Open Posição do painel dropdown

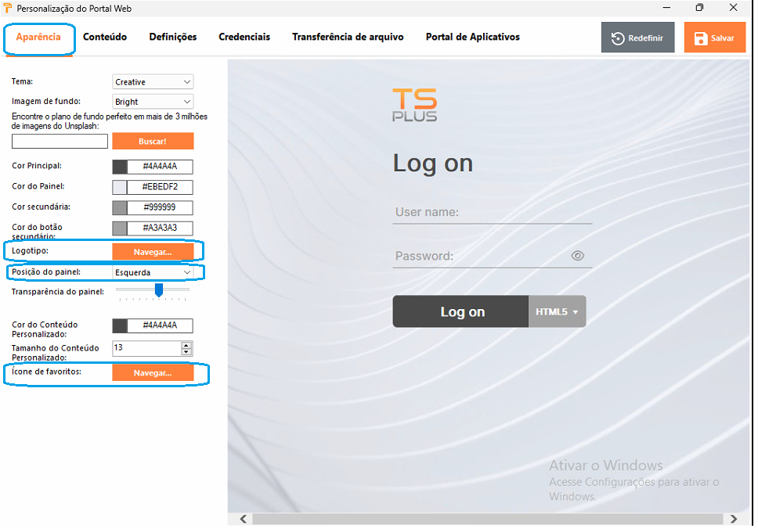[x=153, y=272]
